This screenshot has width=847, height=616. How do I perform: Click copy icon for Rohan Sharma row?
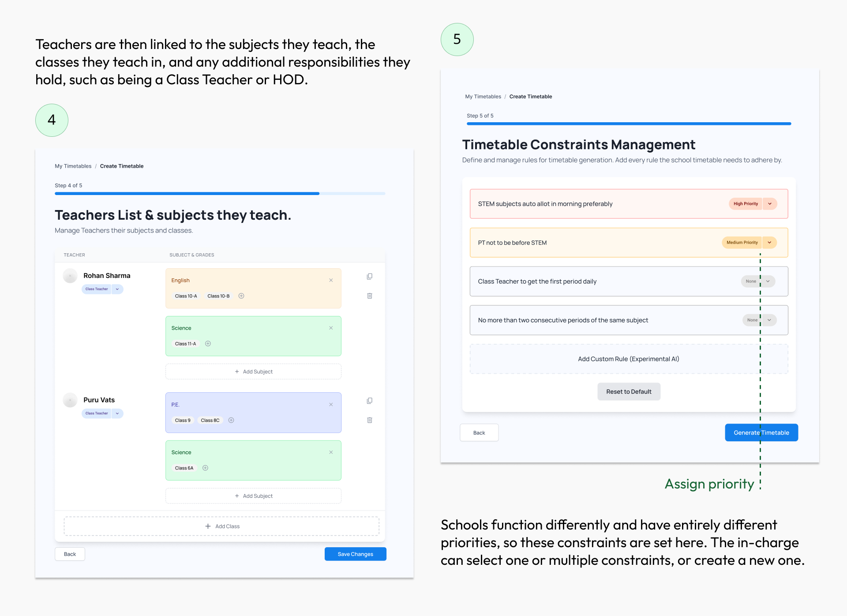(370, 276)
